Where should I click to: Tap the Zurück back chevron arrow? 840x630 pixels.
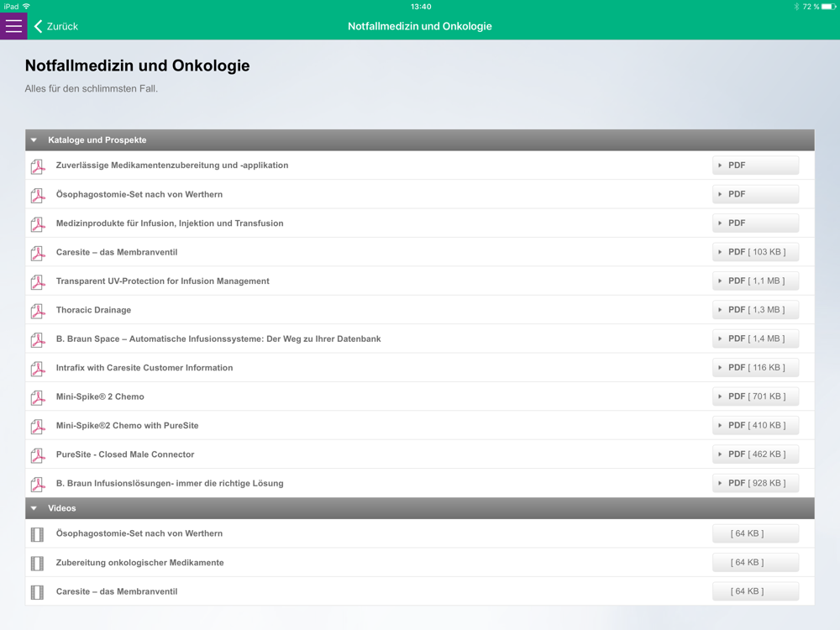tap(38, 26)
